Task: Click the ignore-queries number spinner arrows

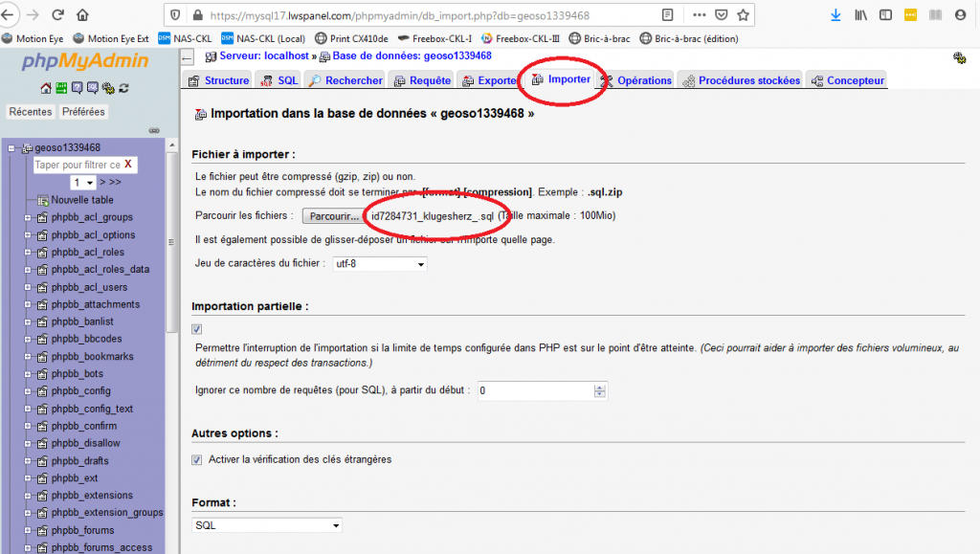Action: tap(600, 390)
